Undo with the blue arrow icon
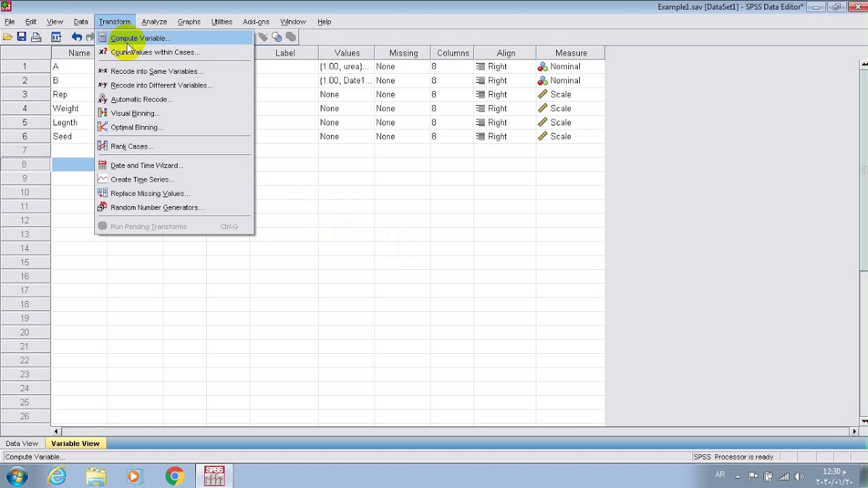 coord(77,37)
